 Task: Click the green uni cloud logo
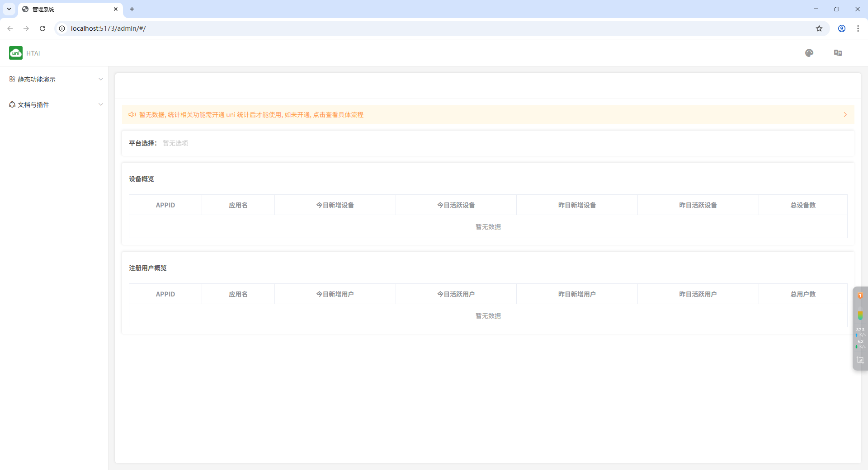coord(16,53)
